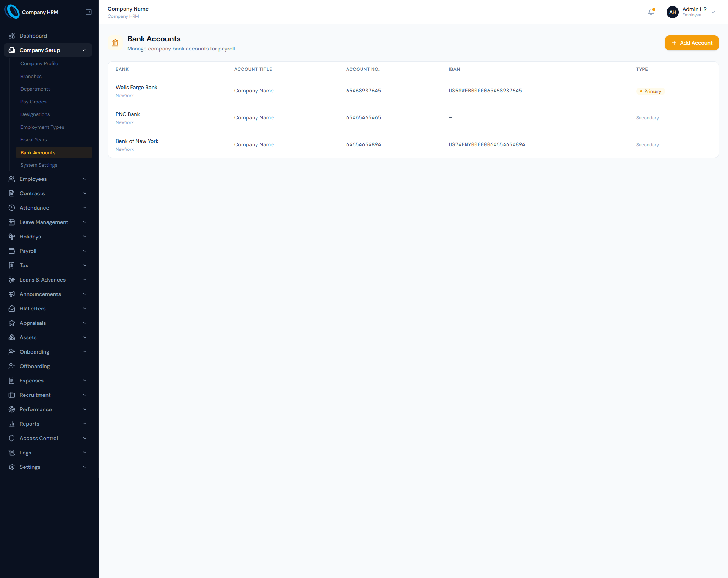This screenshot has width=728, height=578.
Task: Click the IBAN column header
Action: tap(454, 69)
